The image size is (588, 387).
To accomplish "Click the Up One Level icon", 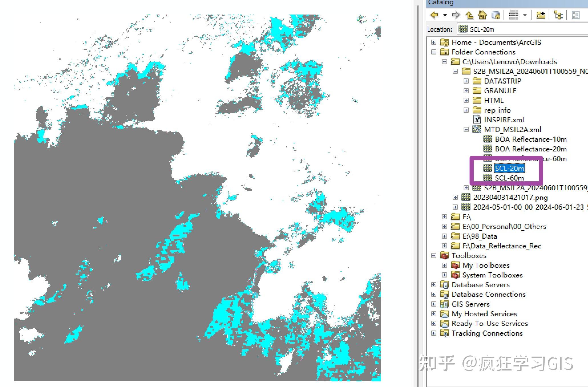I will coord(469,15).
